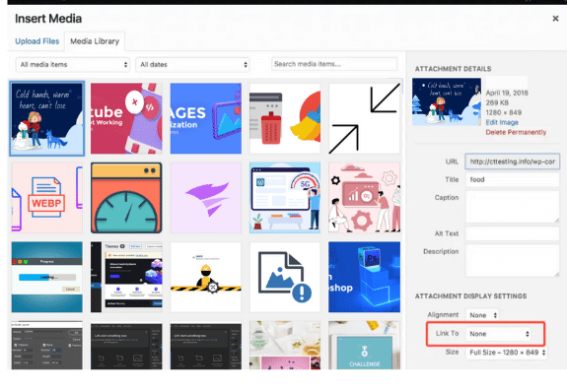Select the Themes screenshot thumbnail

126,277
